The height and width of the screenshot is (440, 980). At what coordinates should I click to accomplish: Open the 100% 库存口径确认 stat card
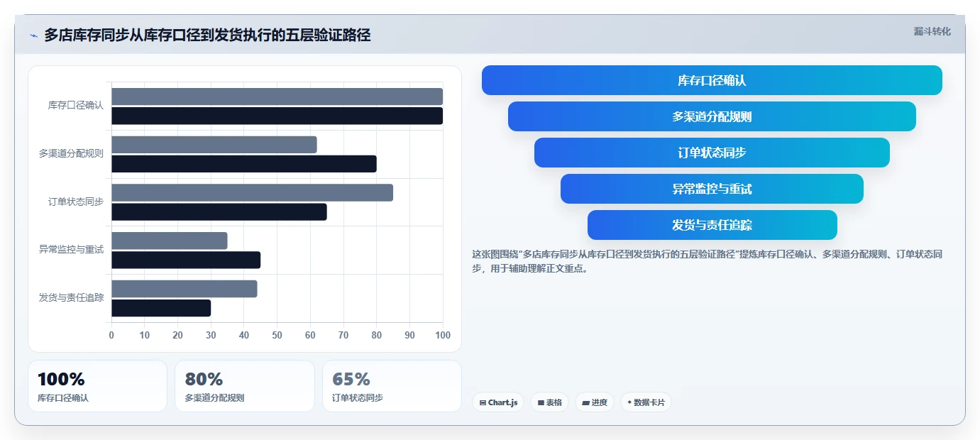tap(97, 386)
